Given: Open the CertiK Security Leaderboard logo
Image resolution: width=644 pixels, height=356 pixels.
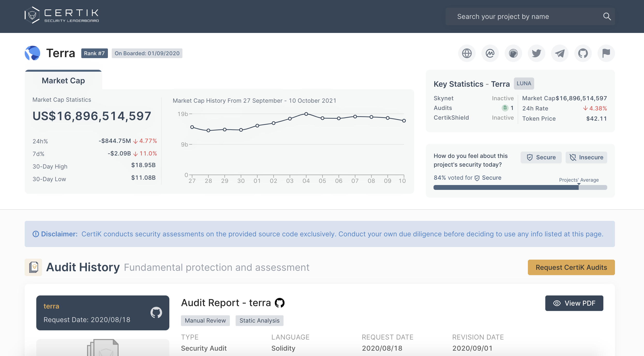Looking at the screenshot, I should pos(62,15).
